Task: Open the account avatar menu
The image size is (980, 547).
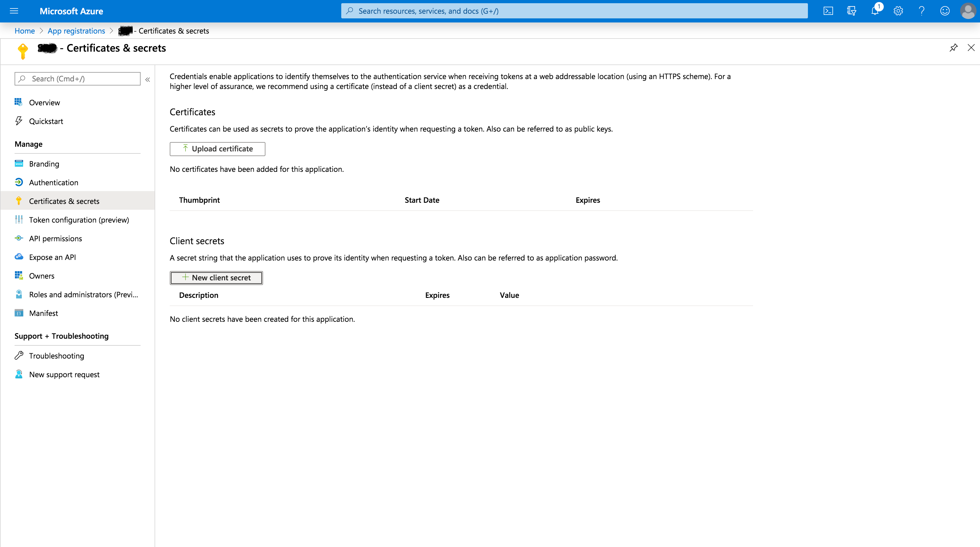Action: coord(968,11)
